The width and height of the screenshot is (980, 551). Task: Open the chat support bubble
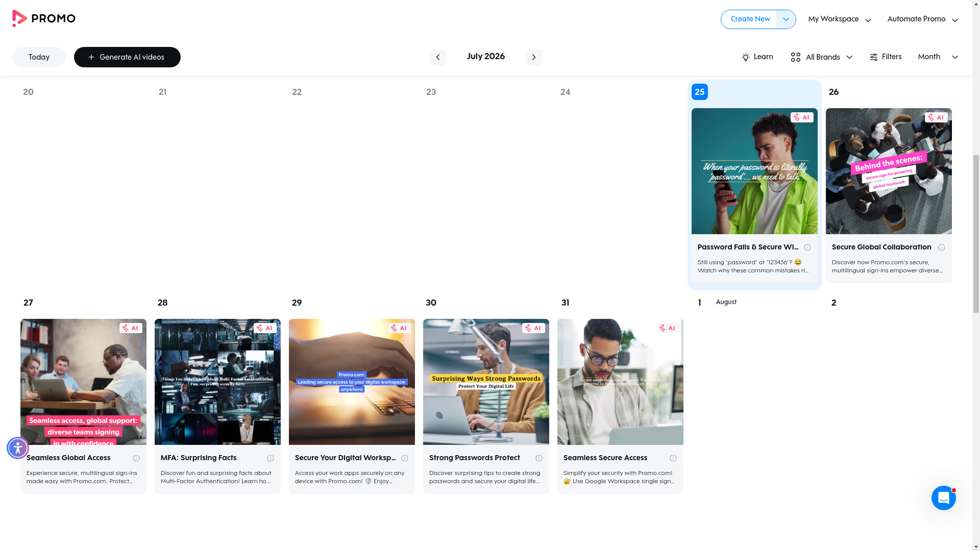[943, 498]
